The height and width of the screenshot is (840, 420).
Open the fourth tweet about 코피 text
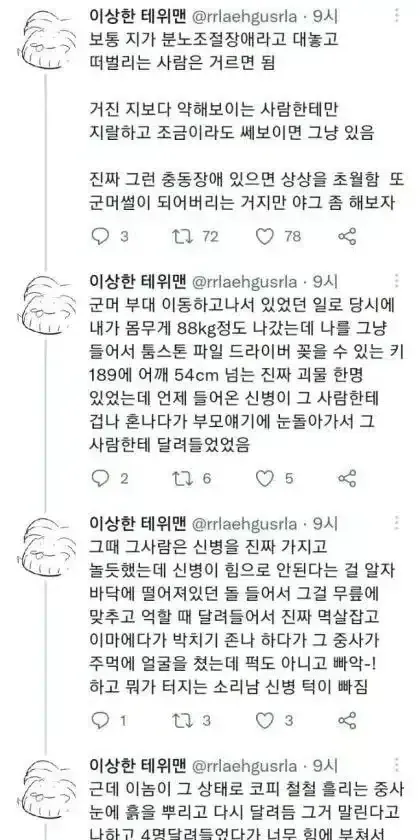244,809
